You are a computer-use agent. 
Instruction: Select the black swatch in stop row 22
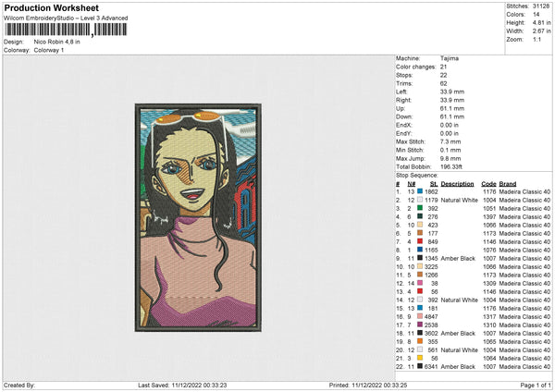420,366
